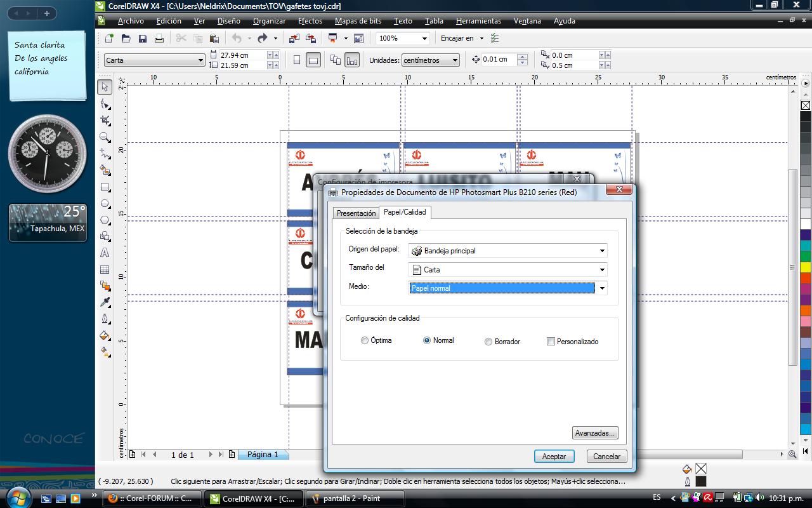
Task: Open the 100% zoom level dropdown
Action: click(x=424, y=38)
